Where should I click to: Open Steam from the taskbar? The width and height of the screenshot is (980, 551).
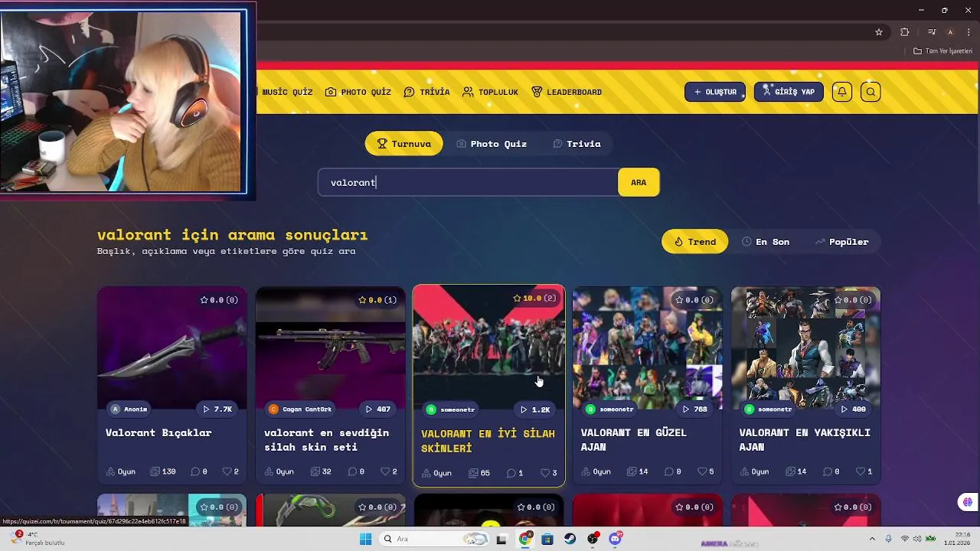[x=570, y=539]
